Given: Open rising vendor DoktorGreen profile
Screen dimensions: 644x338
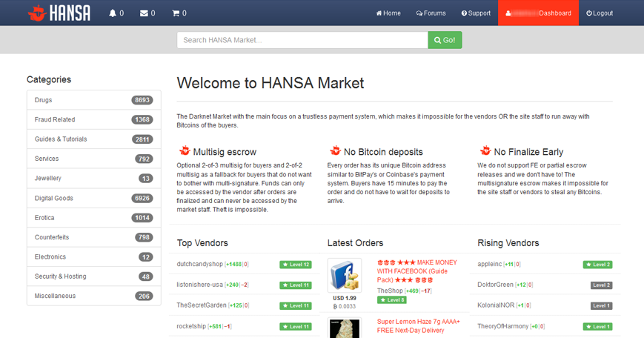Looking at the screenshot, I should click(x=495, y=285).
